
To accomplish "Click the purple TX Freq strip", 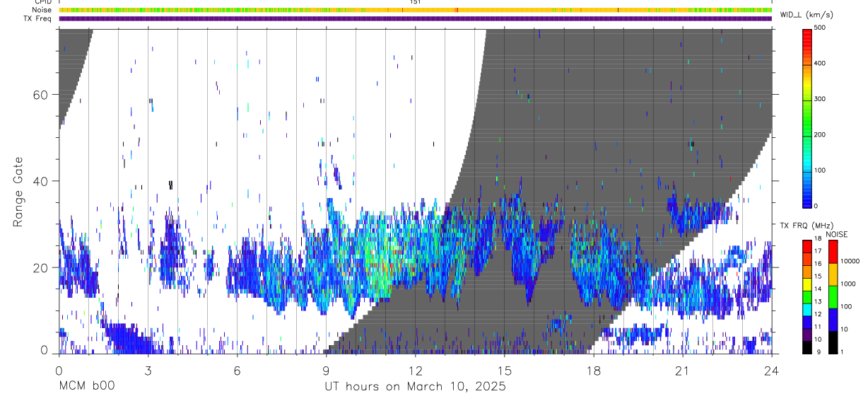I will click(x=416, y=18).
